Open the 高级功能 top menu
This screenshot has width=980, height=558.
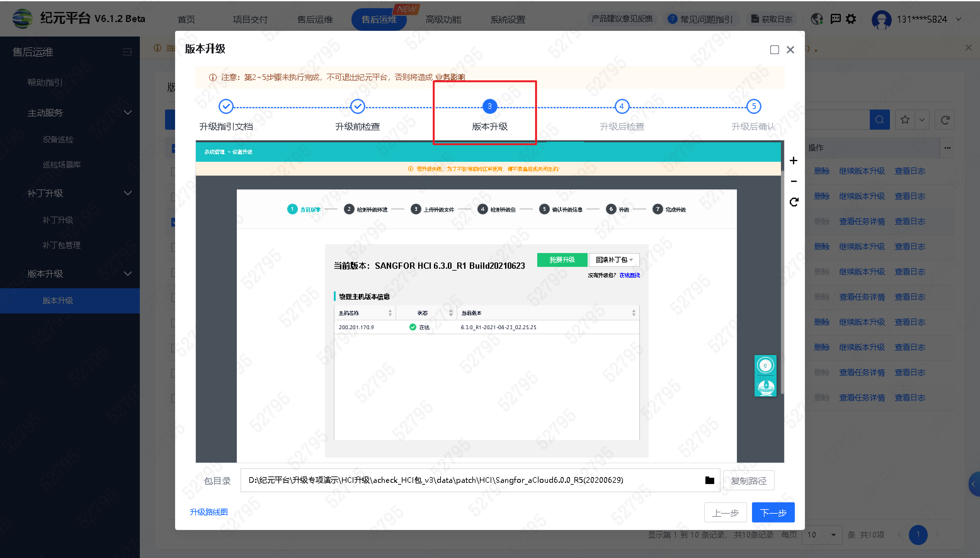pyautogui.click(x=443, y=20)
